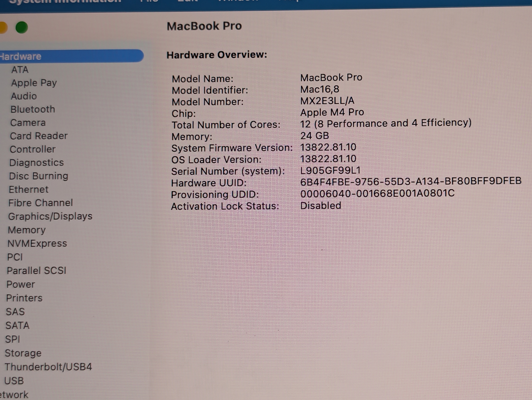Image resolution: width=532 pixels, height=400 pixels.
Task: Select Apple Pay in the sidebar
Action: pyautogui.click(x=34, y=83)
